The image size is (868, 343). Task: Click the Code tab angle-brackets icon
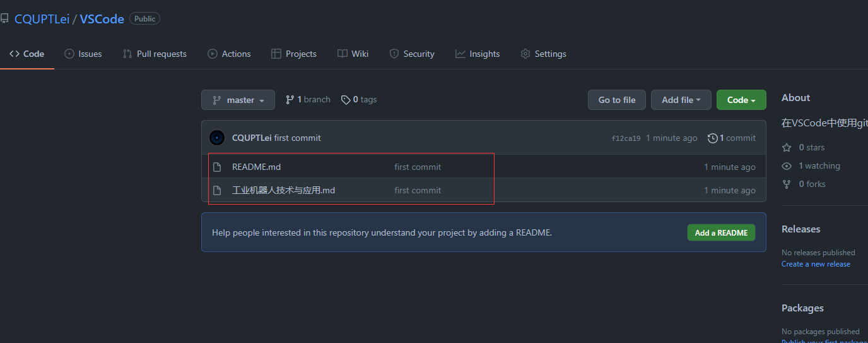point(15,54)
